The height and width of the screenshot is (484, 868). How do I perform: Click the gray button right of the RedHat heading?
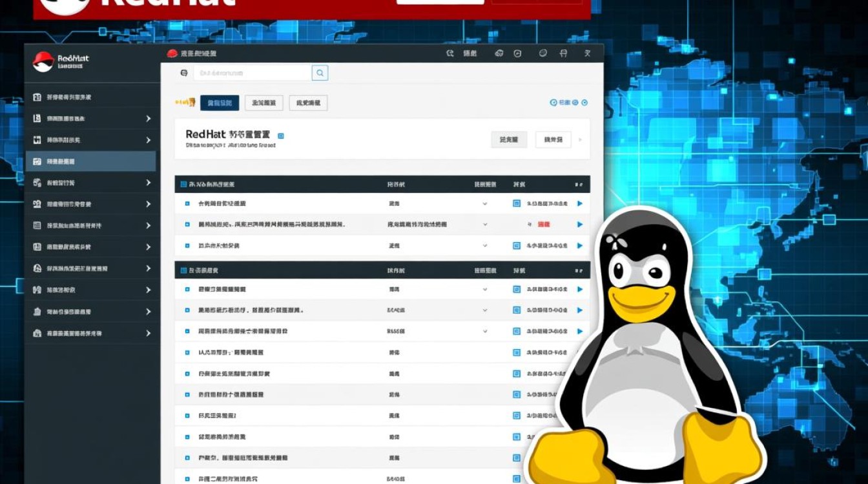509,139
